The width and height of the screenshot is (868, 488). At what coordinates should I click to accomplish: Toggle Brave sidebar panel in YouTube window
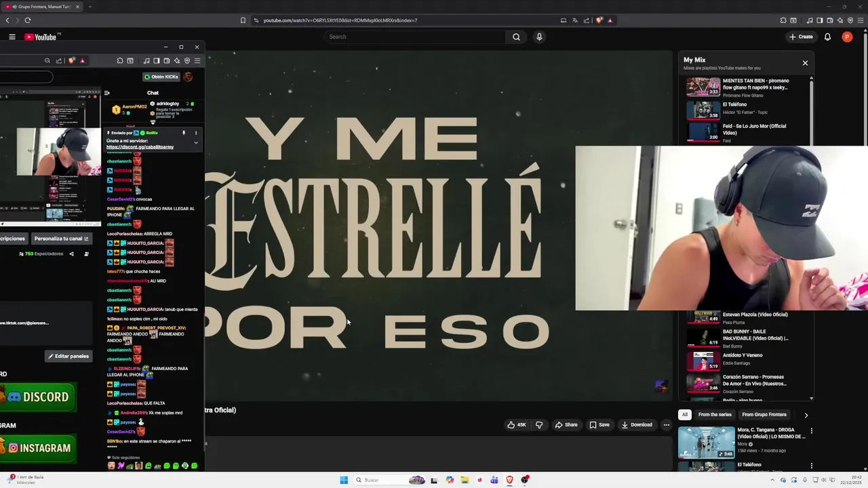820,20
